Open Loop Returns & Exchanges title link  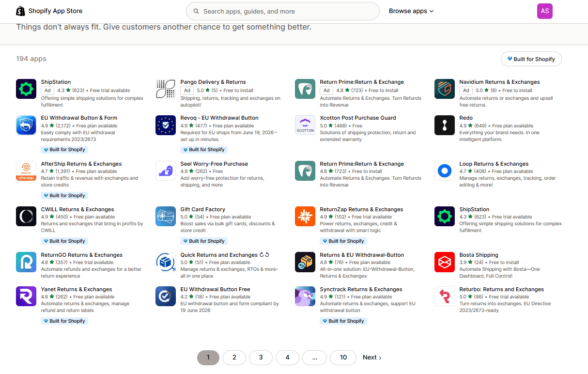pyautogui.click(x=494, y=164)
